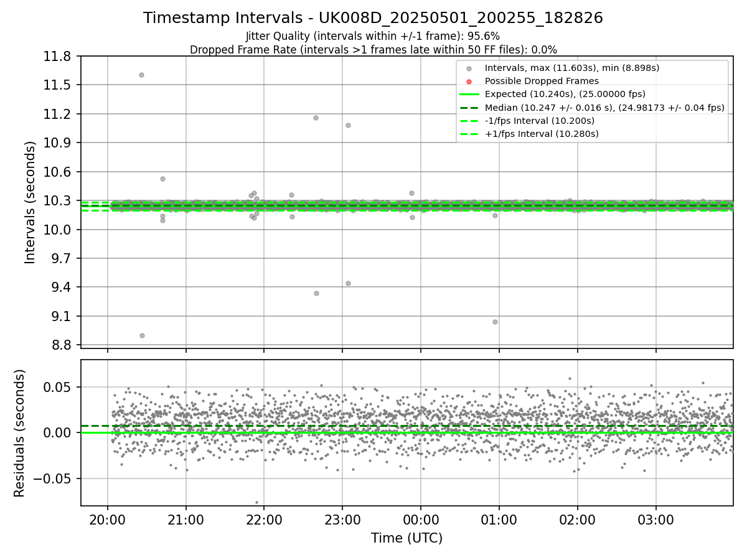Viewport: 747px width, 560px height.
Task: Click the solid green line sample for Expected
Action: tap(469, 95)
